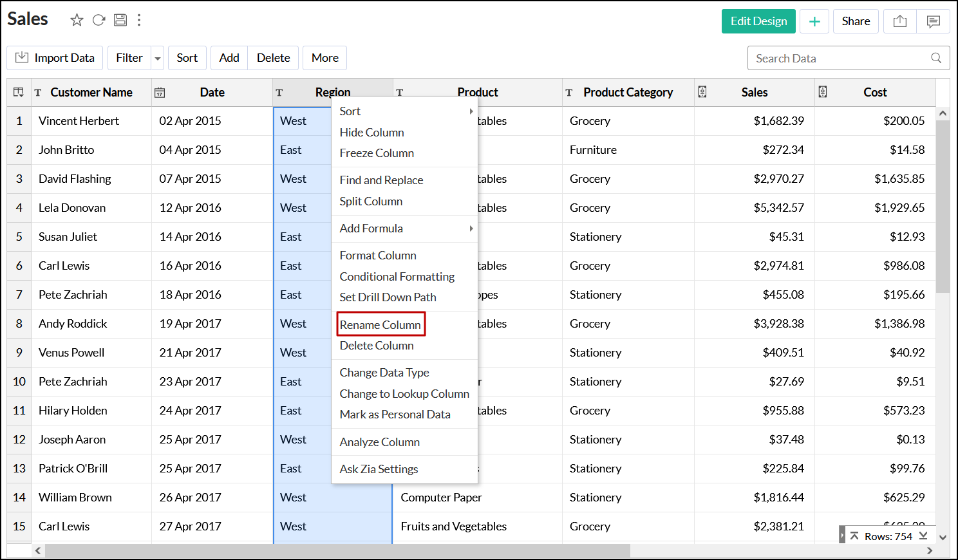
Task: Expand the Sort submenu in the context menu
Action: tap(471, 111)
